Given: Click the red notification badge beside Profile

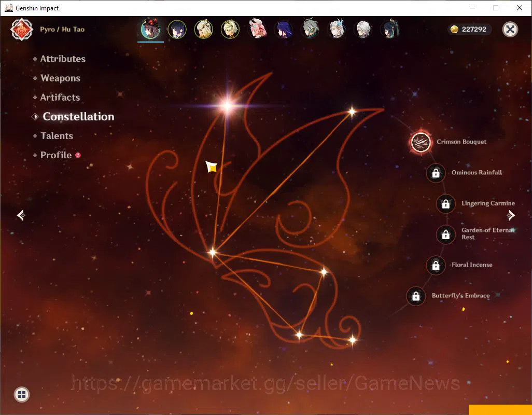Looking at the screenshot, I should click(78, 155).
